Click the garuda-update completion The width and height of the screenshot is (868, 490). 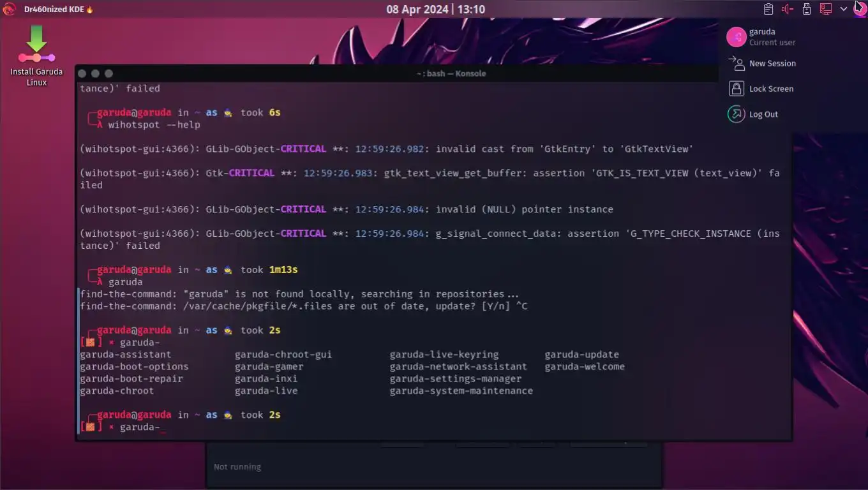tap(582, 355)
